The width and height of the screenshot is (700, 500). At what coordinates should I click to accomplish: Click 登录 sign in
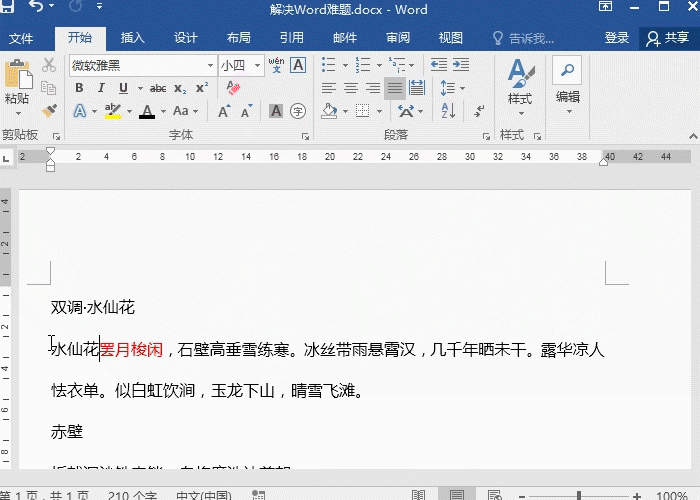click(x=617, y=38)
